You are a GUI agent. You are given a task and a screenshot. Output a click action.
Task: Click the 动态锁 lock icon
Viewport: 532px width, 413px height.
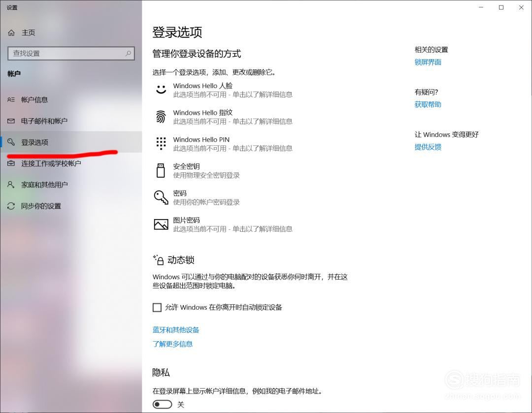click(x=159, y=260)
